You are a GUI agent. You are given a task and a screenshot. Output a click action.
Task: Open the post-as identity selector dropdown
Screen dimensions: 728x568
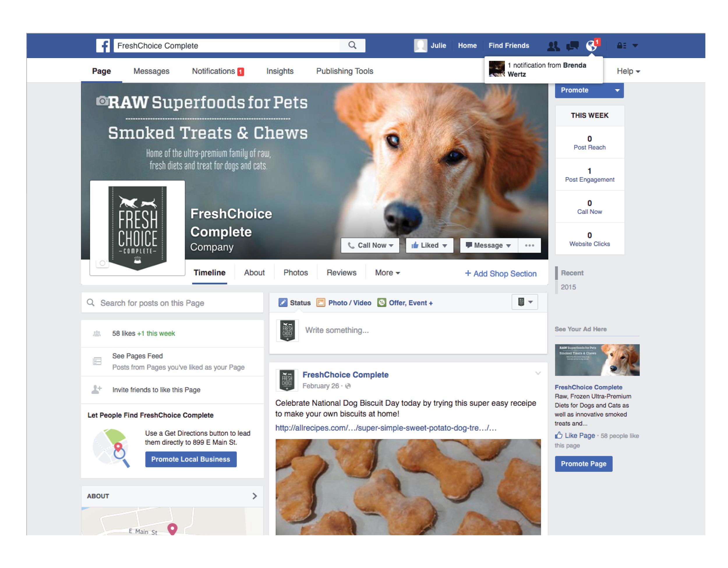point(525,302)
